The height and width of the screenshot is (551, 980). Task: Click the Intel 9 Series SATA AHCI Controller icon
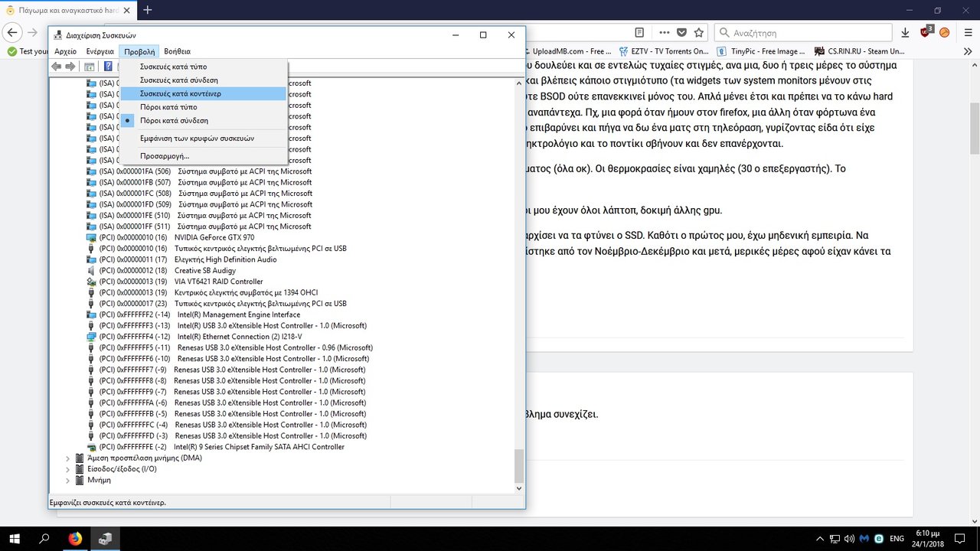93,447
